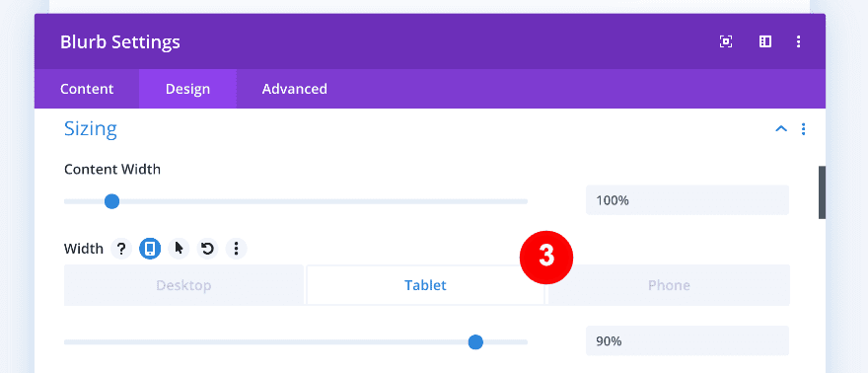Select the Tablet device view for Width
This screenshot has width=868, height=373.
pyautogui.click(x=425, y=285)
